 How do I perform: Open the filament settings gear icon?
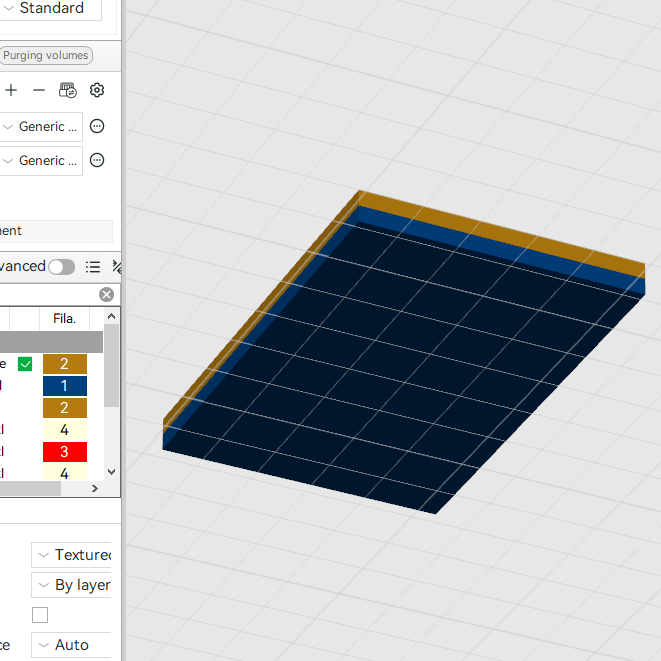[97, 90]
